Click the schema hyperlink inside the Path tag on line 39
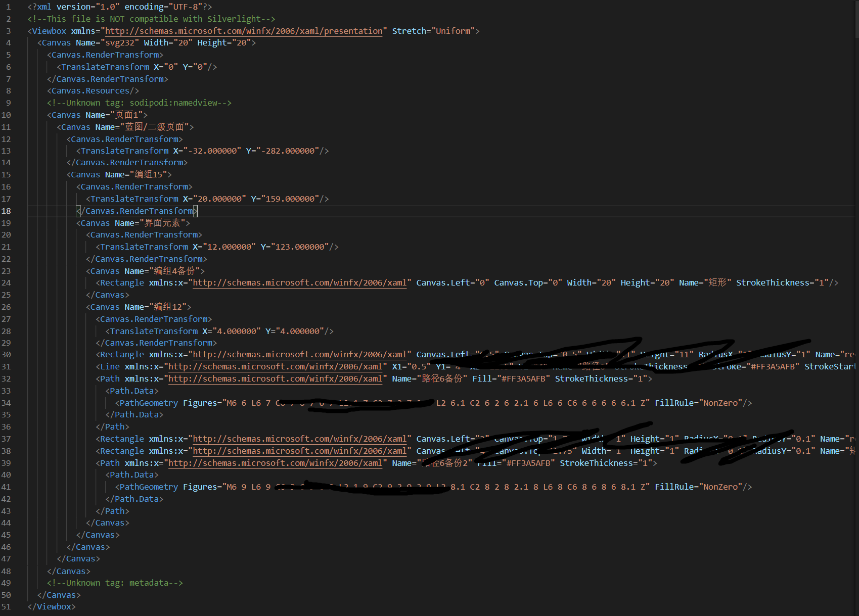The image size is (859, 616). [276, 463]
